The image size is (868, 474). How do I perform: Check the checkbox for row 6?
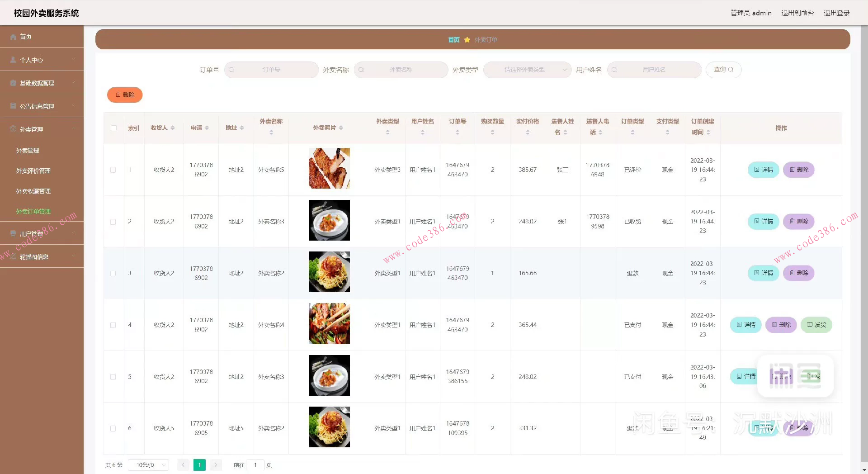(x=113, y=428)
